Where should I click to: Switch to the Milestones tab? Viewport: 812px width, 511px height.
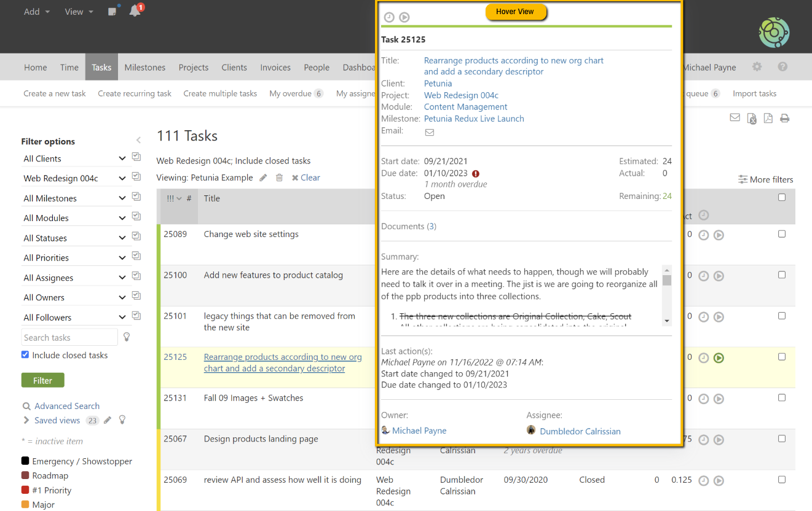[144, 68]
